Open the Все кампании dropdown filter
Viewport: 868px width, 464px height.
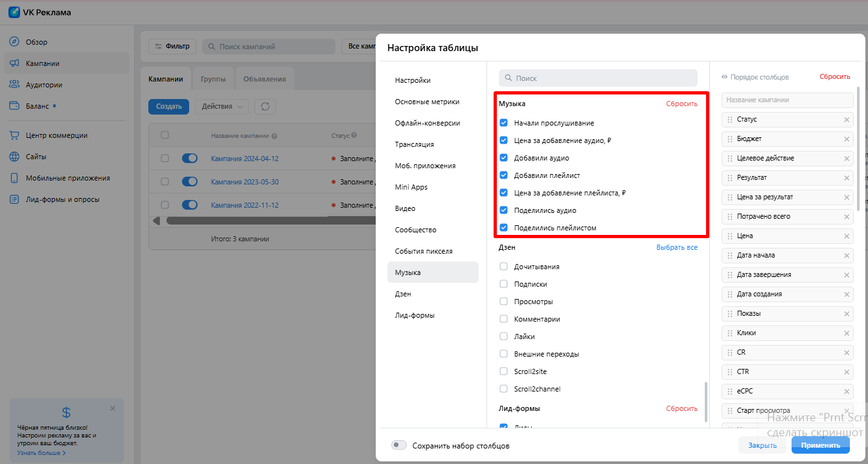(358, 47)
